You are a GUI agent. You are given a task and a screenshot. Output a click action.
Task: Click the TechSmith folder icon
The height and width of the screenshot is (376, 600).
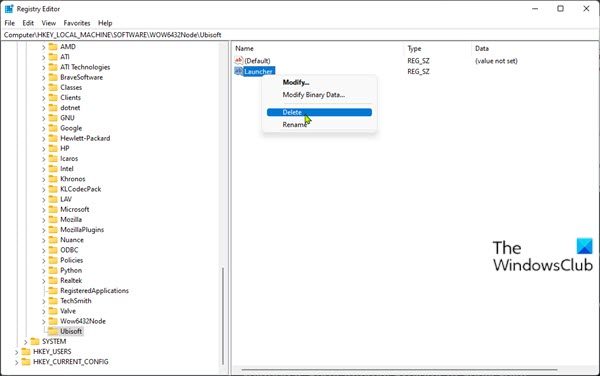point(53,301)
